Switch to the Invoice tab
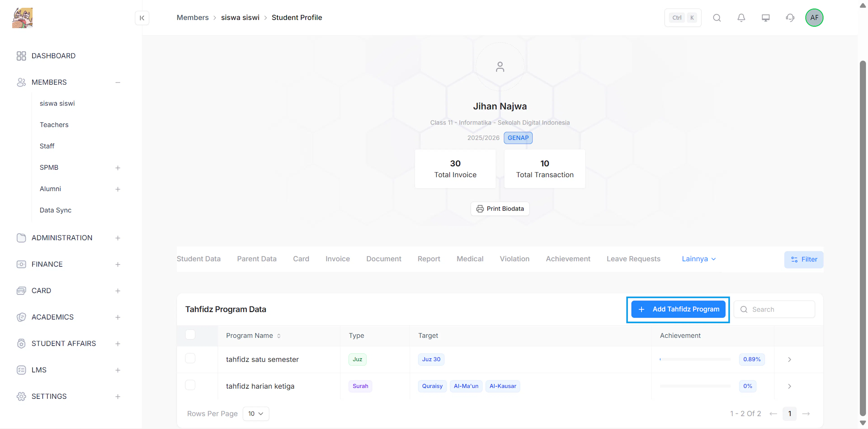 pos(338,259)
